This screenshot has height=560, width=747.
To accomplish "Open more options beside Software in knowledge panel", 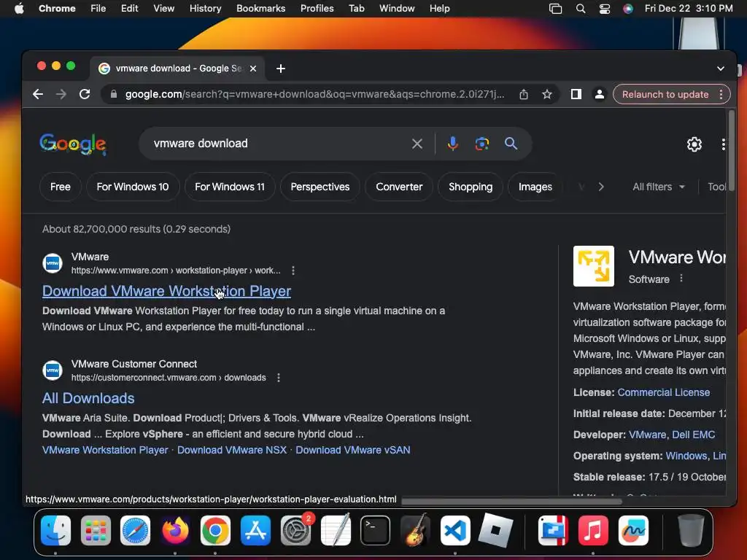I will tap(681, 279).
